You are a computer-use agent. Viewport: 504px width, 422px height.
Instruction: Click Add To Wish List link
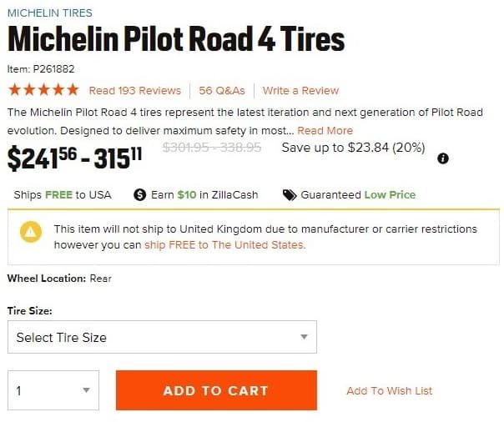[389, 390]
